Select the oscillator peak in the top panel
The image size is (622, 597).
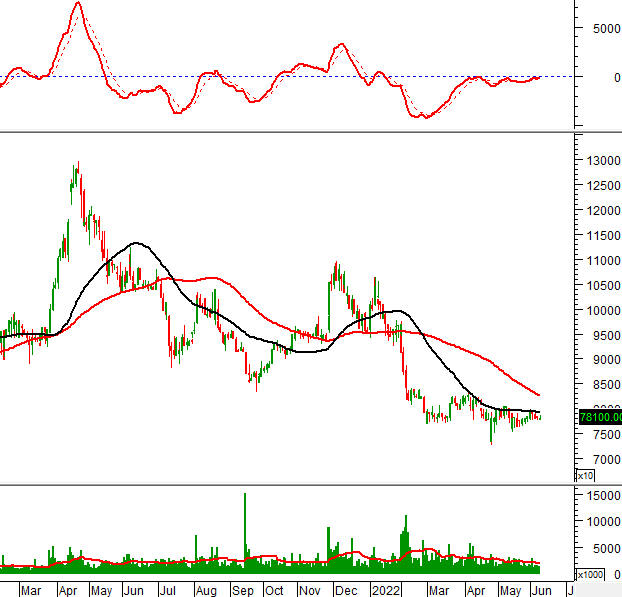[x=77, y=3]
